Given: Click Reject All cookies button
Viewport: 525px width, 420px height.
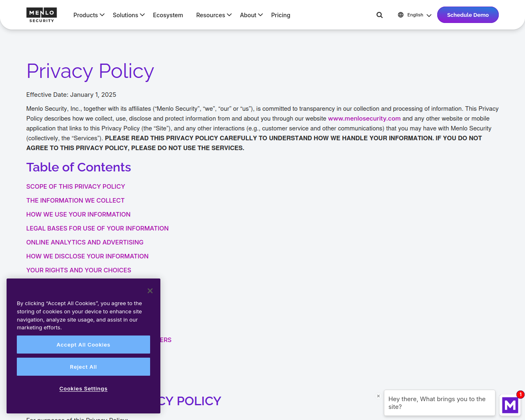Looking at the screenshot, I should (83, 367).
